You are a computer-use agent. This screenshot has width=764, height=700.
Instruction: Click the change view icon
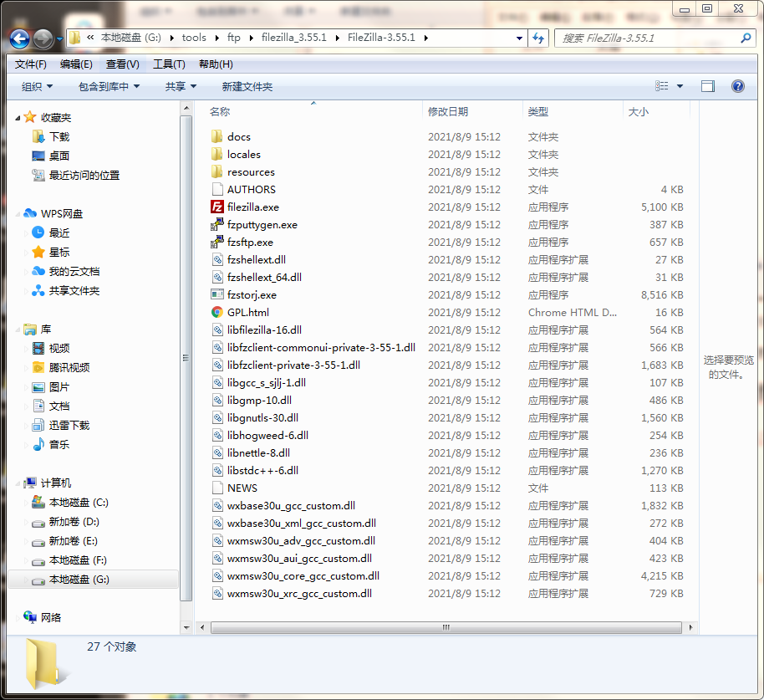click(x=661, y=86)
